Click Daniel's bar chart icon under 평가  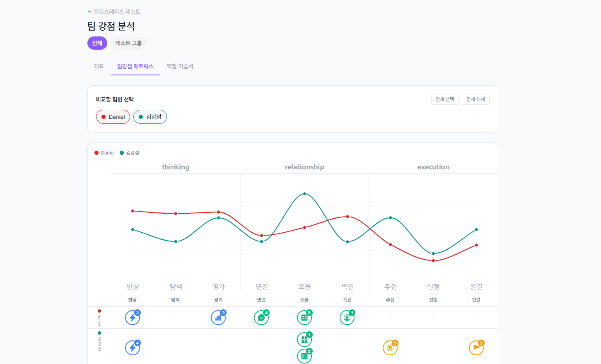point(218,318)
